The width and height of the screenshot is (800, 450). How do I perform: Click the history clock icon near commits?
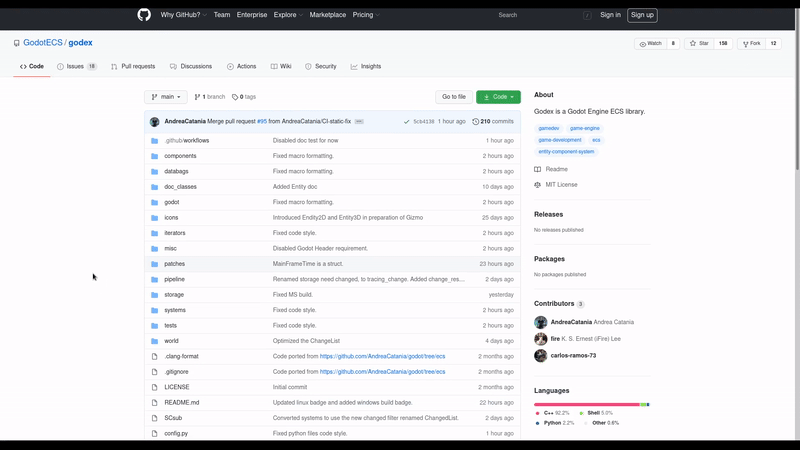(x=476, y=122)
